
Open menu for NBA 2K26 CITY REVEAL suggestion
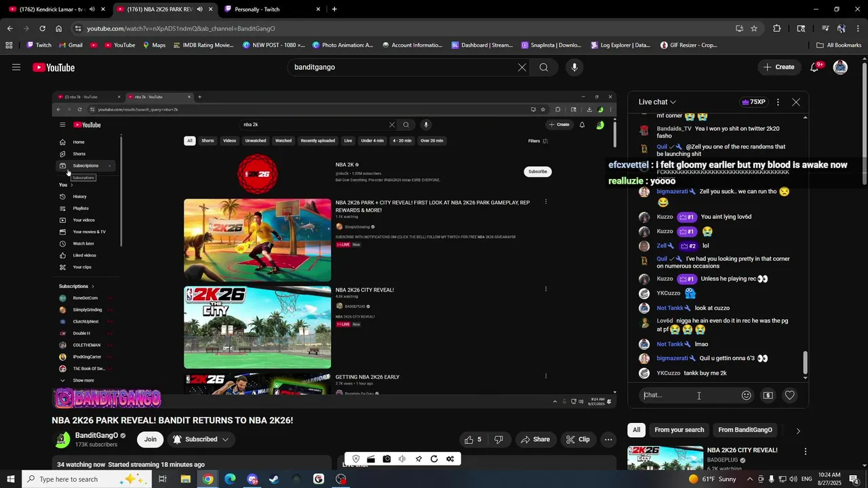coord(806,451)
